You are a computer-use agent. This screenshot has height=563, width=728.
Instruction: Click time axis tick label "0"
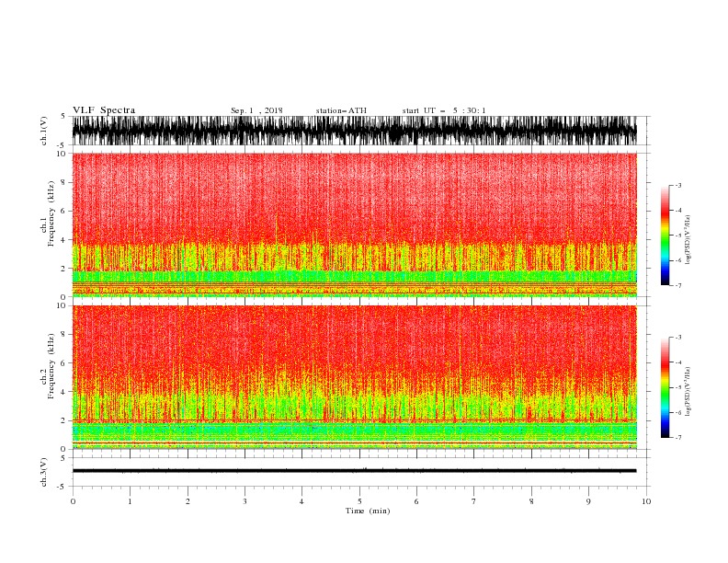(x=73, y=501)
